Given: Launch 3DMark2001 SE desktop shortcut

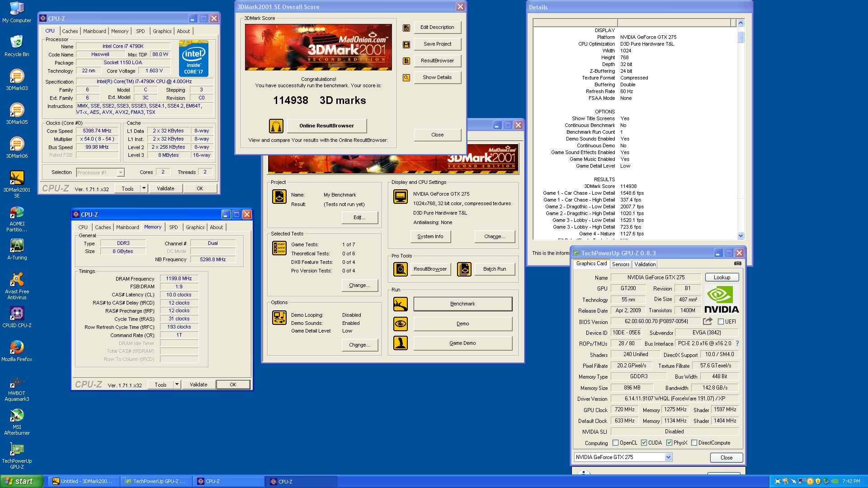Looking at the screenshot, I should pos(17,184).
